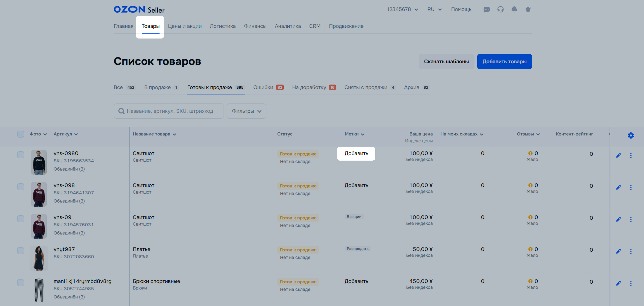This screenshot has height=306, width=644.
Task: Tick the checkbox for vns-0980
Action: 20,155
